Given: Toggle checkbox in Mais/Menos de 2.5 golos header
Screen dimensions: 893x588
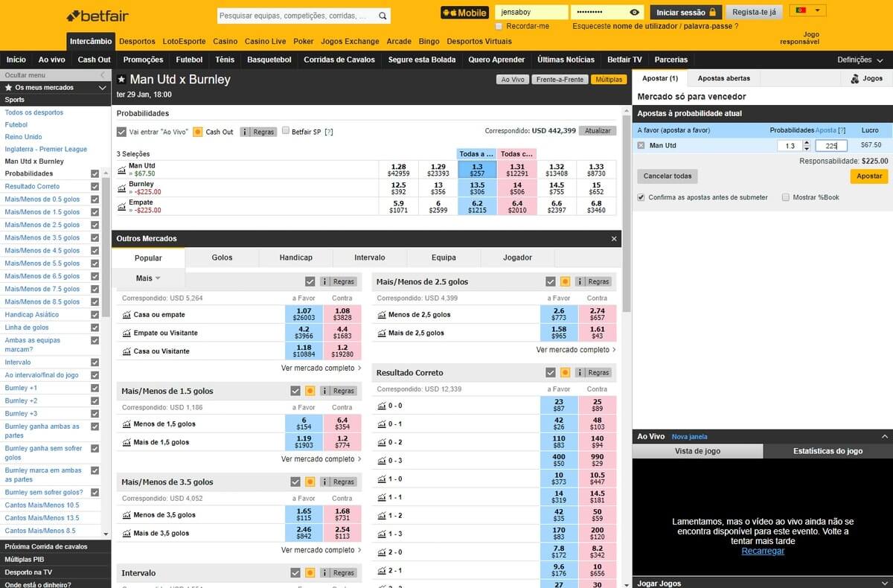Looking at the screenshot, I should click(x=551, y=281).
